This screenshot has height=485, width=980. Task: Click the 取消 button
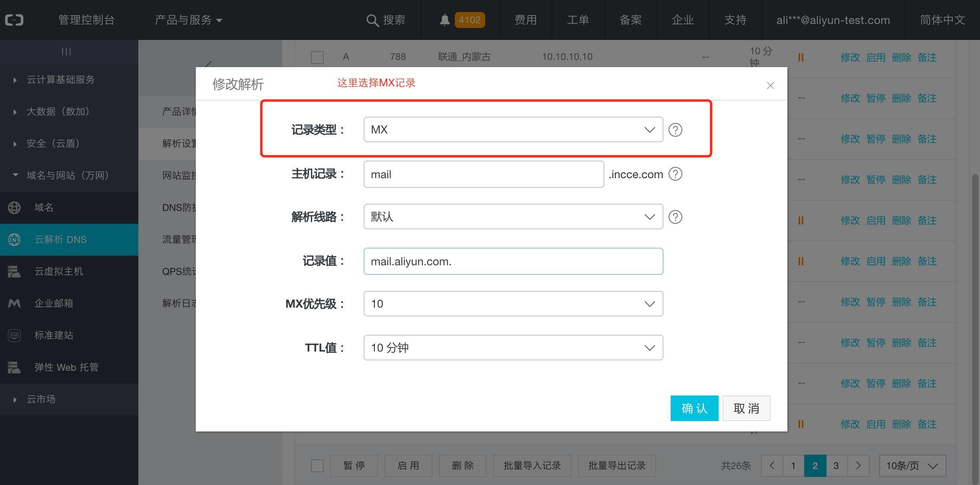[x=746, y=408]
